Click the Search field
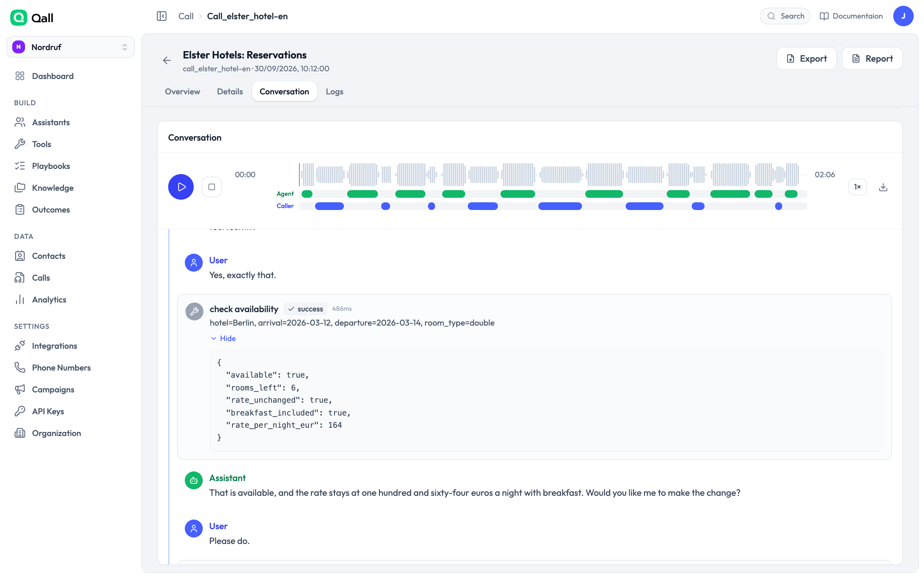Screen dimensions: 924x578 pos(785,16)
